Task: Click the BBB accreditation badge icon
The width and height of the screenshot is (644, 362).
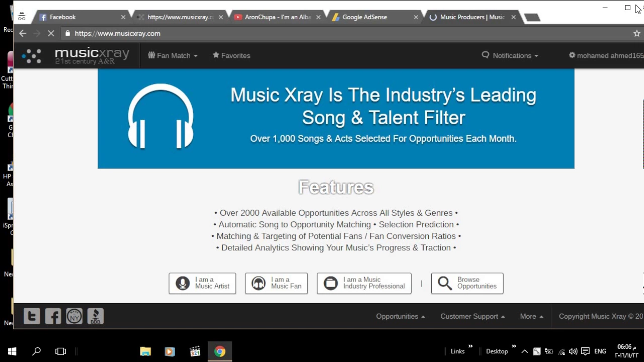Action: 95,316
